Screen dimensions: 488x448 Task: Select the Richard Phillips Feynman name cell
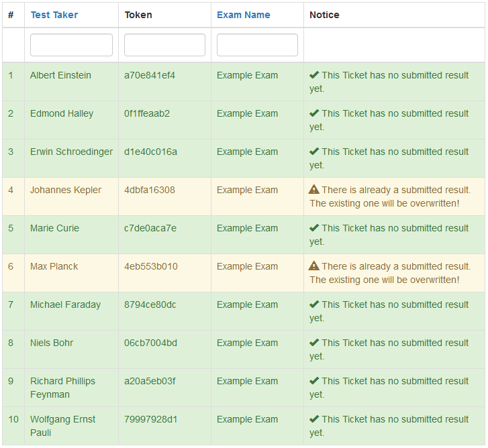coord(71,388)
